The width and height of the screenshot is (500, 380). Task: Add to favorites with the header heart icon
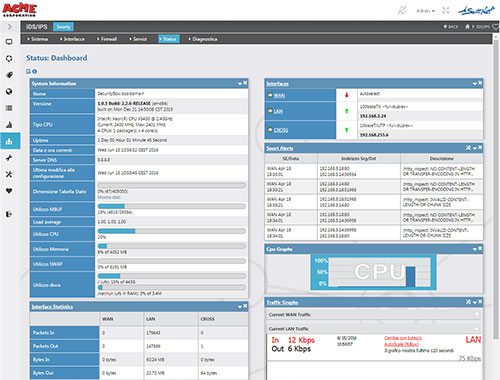point(496,27)
